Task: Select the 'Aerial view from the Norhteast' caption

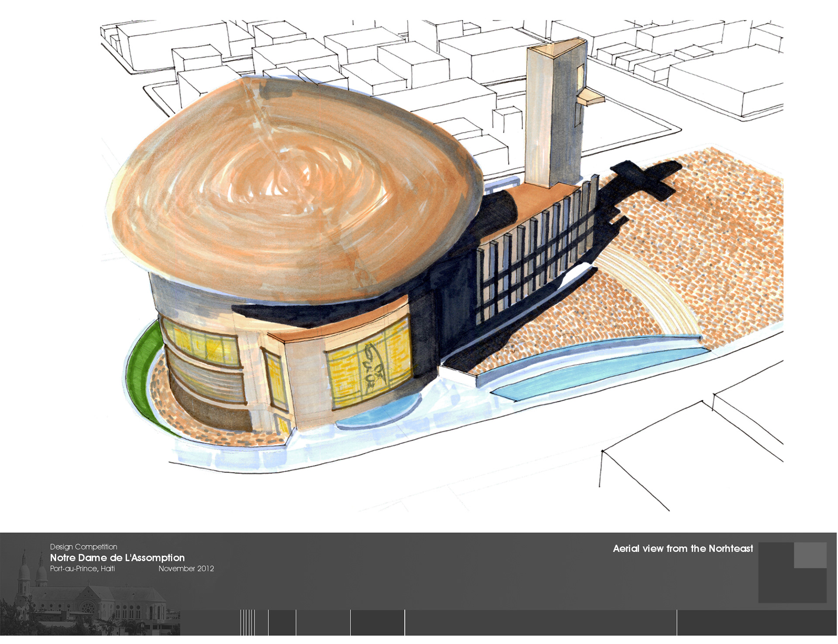Action: coord(683,548)
